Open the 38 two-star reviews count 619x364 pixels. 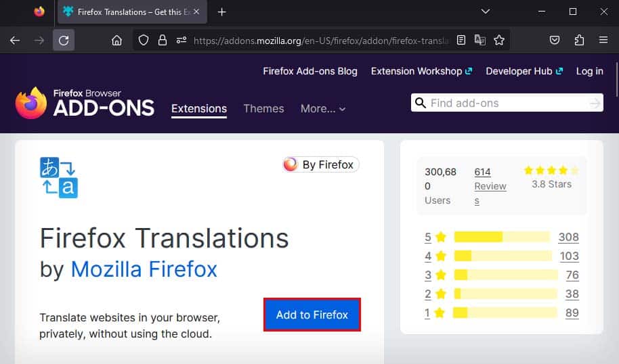point(572,294)
